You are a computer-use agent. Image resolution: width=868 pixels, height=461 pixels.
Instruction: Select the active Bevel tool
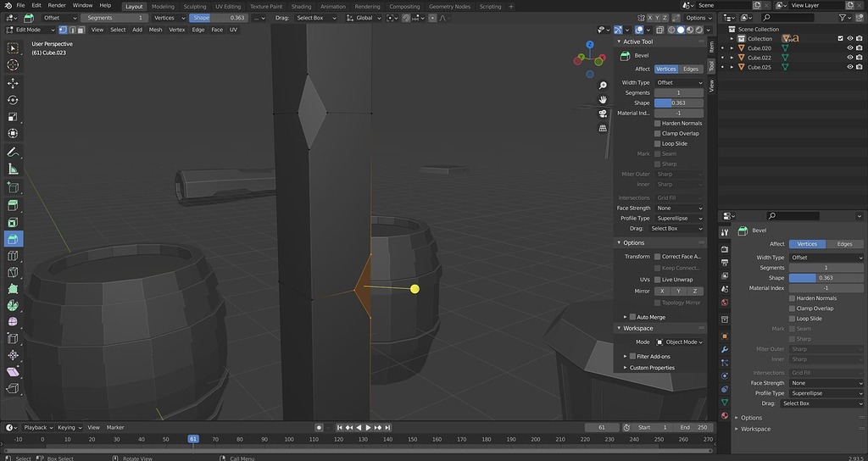tap(13, 238)
